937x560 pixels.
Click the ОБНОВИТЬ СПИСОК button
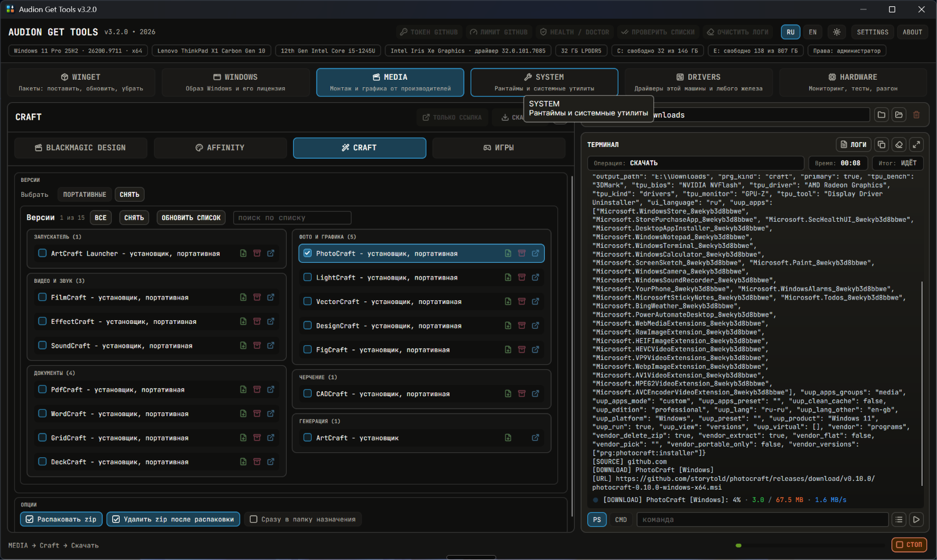191,217
